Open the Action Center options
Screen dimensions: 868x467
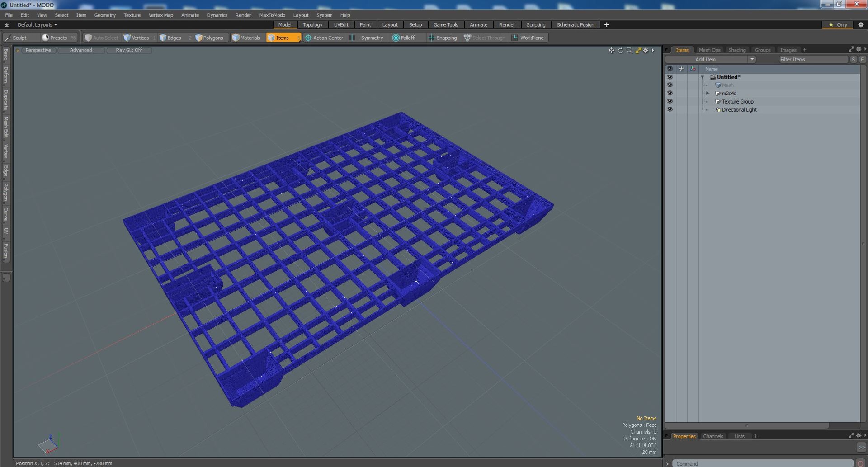point(324,38)
